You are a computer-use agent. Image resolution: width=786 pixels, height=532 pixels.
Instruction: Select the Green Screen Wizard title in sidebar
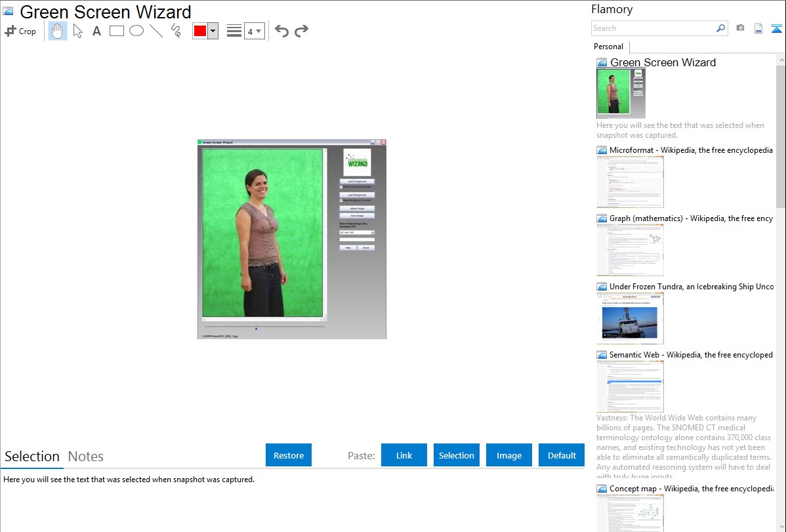click(x=663, y=63)
